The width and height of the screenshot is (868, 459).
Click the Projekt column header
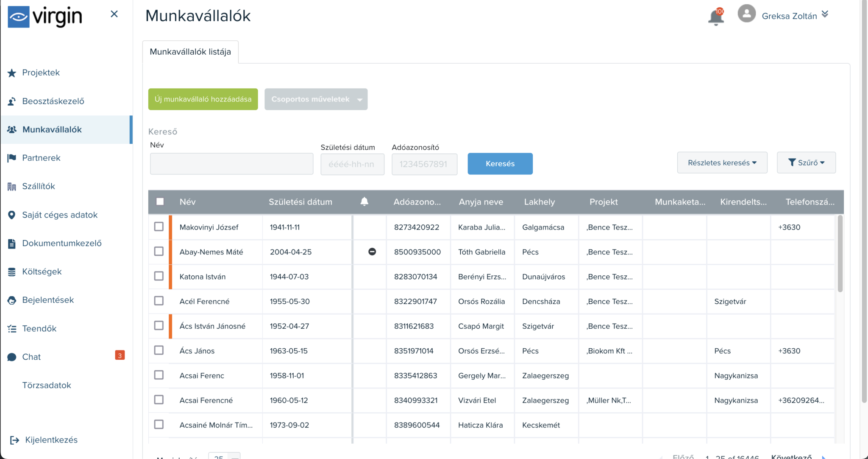604,202
